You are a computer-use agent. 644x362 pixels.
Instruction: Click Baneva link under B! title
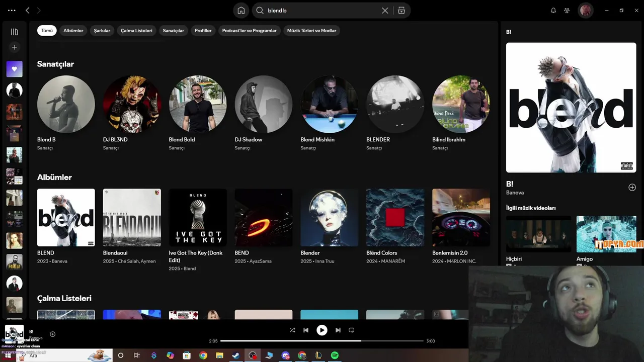click(x=515, y=193)
